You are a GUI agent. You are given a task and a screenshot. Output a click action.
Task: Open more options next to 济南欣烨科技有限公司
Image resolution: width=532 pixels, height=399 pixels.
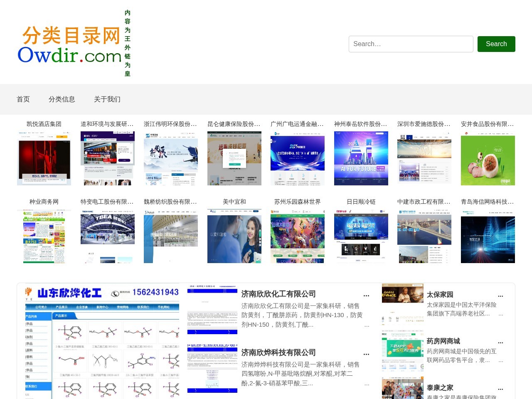pyautogui.click(x=366, y=353)
